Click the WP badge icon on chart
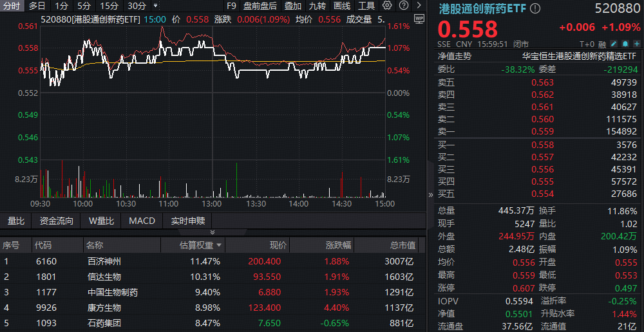 (419, 19)
